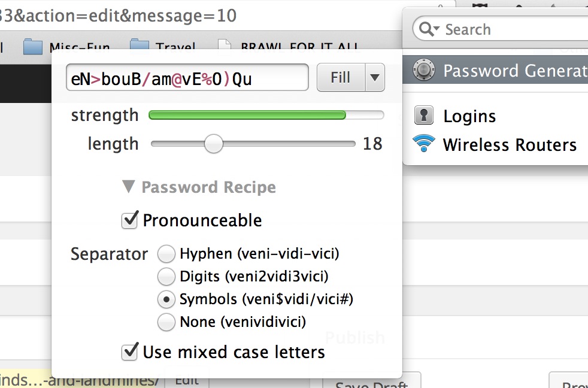This screenshot has width=588, height=388.
Task: Open the search options dropdown arrow
Action: coord(437,28)
